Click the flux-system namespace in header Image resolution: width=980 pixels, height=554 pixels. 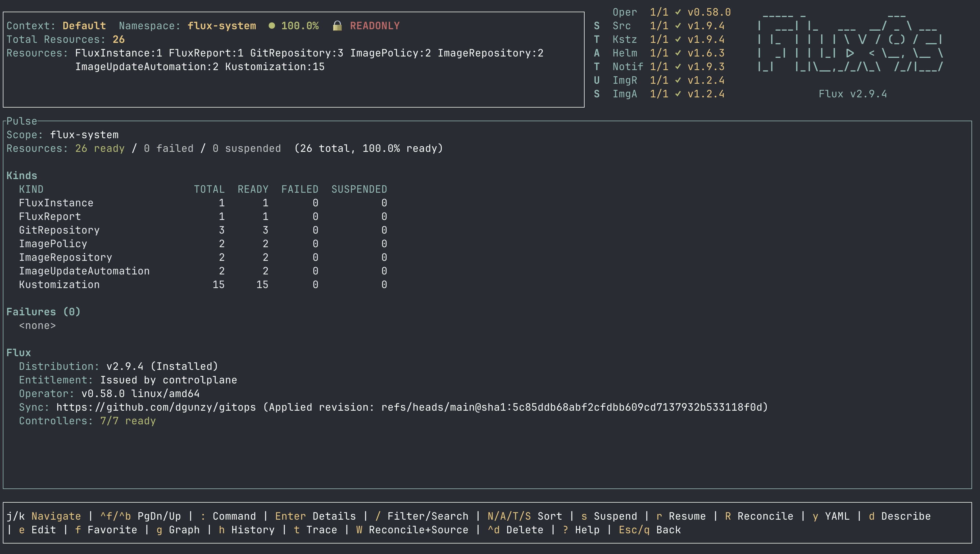222,26
